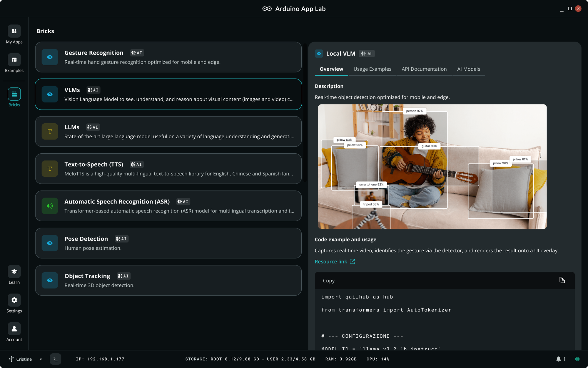Screen dimensions: 588x368
Task: Switch to the Usage Examples tab
Action: 372,69
